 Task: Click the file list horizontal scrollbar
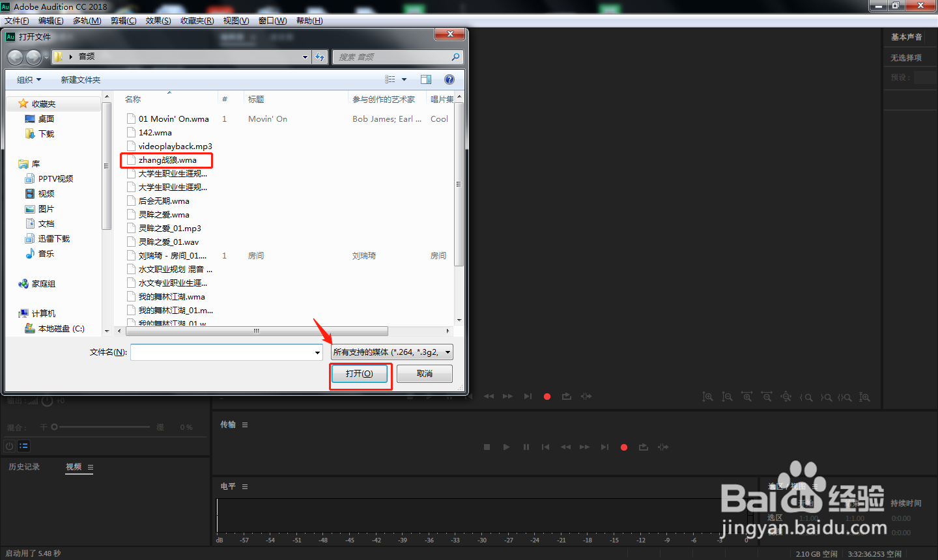(x=257, y=331)
